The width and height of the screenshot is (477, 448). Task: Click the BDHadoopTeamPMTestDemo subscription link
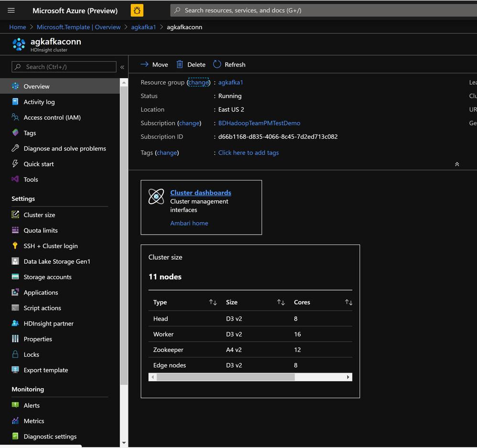point(259,123)
